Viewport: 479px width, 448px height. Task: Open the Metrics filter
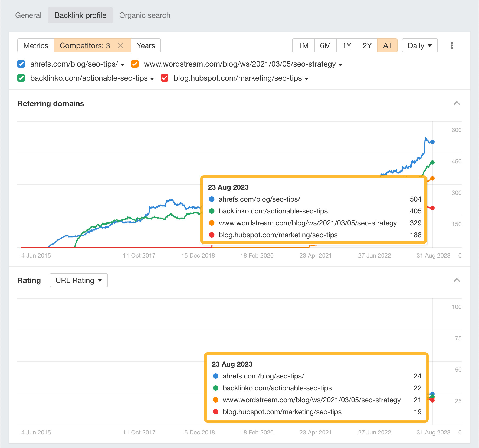(35, 45)
